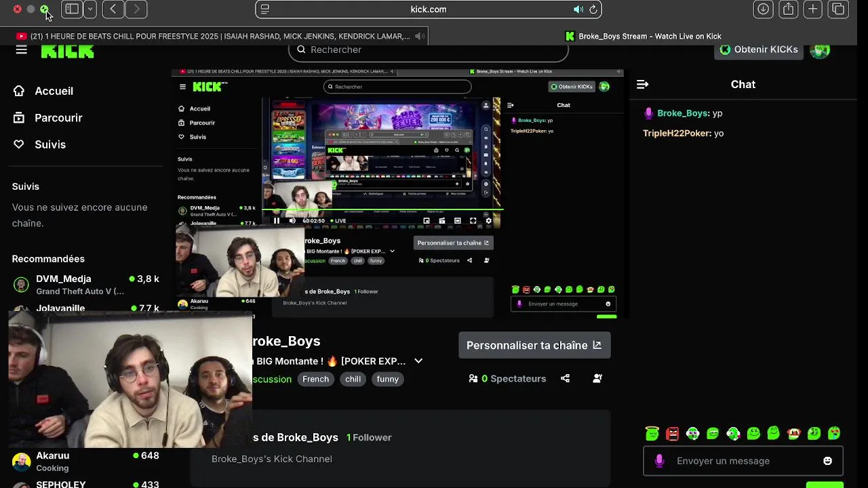
Task: Expand the stream title chevron
Action: pos(418,361)
